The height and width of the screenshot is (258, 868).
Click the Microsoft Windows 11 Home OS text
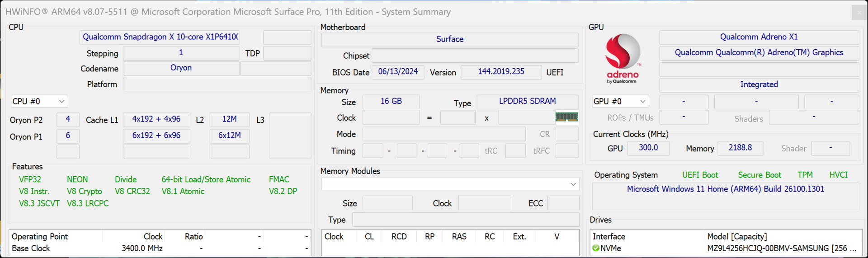point(725,189)
